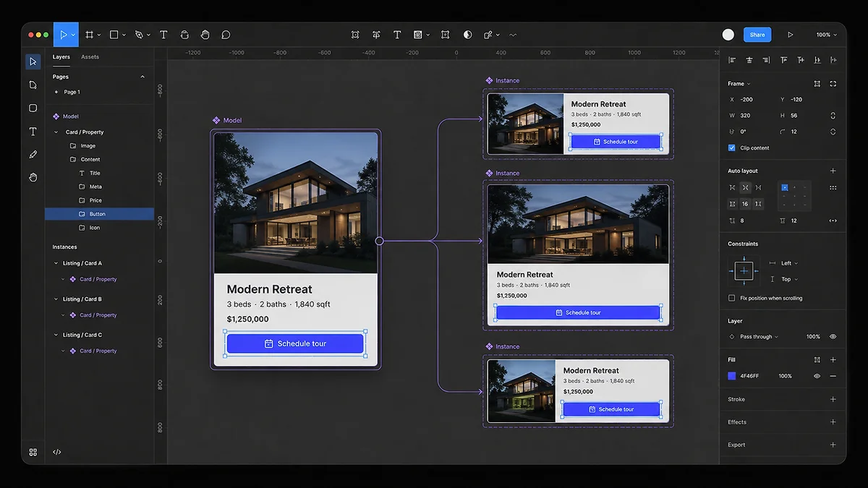868x488 pixels.
Task: Click the align bottom icon
Action: [818, 60]
